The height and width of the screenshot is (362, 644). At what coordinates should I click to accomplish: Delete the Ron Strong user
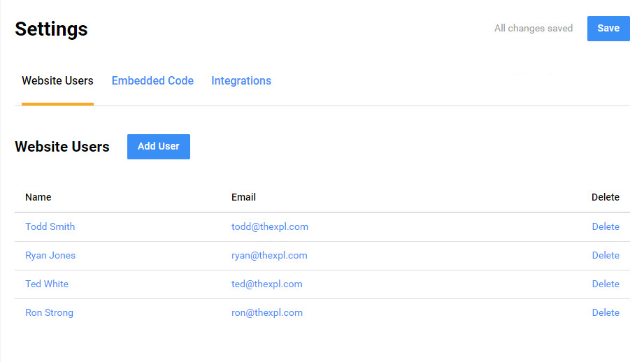click(x=606, y=313)
